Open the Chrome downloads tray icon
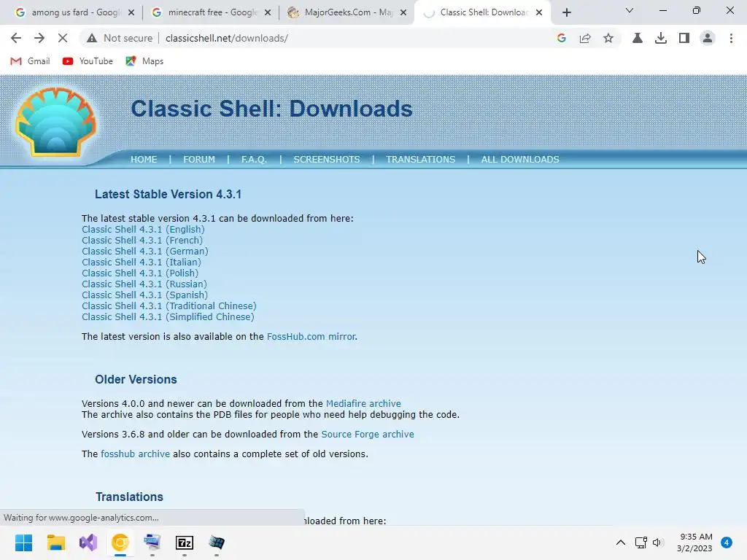 click(x=661, y=38)
